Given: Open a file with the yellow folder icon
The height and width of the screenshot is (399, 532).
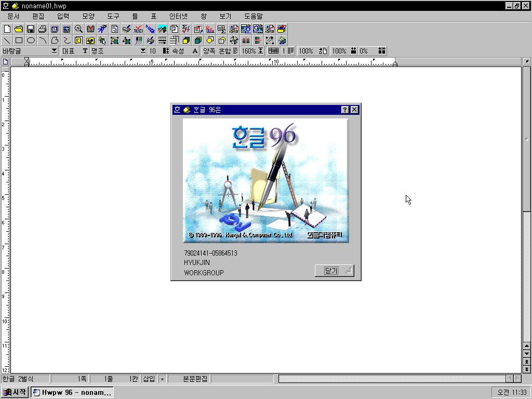Looking at the screenshot, I should point(19,29).
